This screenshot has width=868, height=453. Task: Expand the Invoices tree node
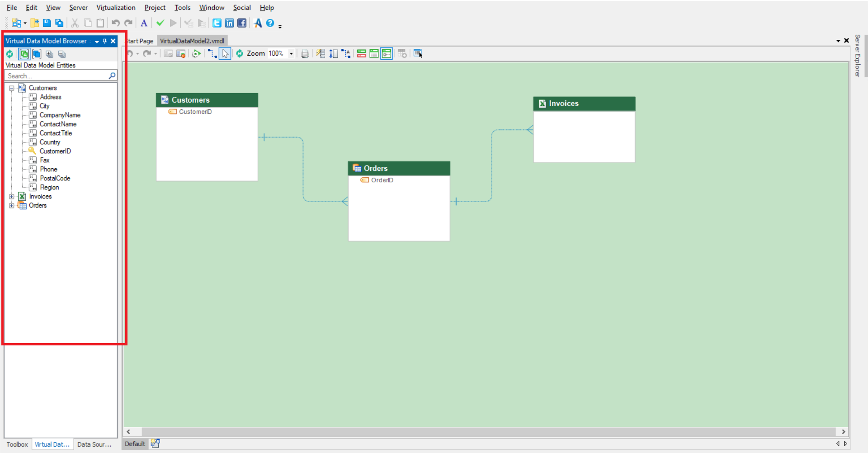[12, 197]
